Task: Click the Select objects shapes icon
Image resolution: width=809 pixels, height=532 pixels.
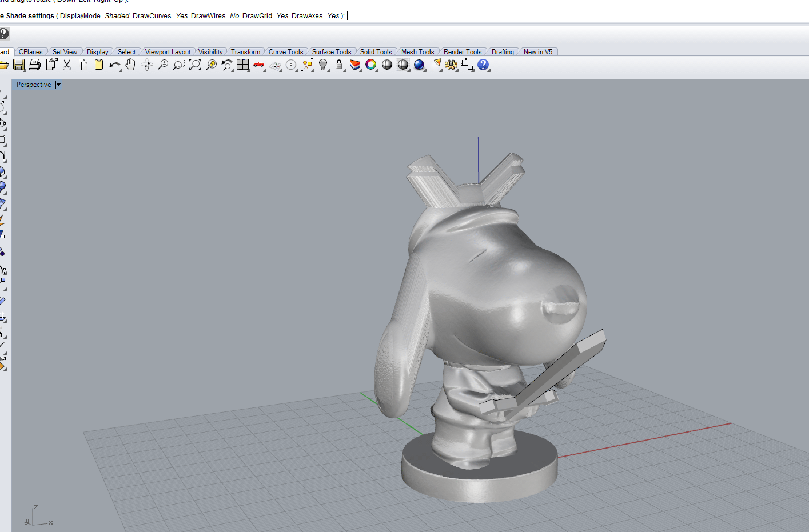Action: pos(308,65)
